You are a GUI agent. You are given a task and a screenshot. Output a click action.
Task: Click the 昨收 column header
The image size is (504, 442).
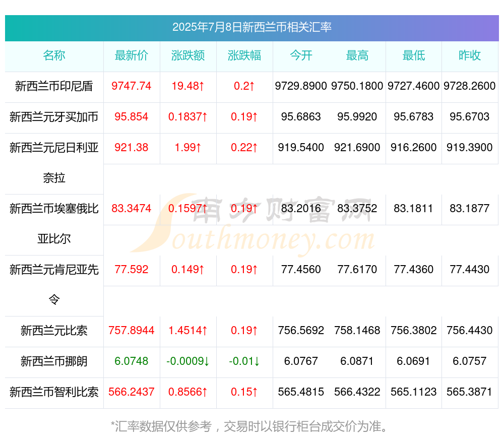pos(470,55)
